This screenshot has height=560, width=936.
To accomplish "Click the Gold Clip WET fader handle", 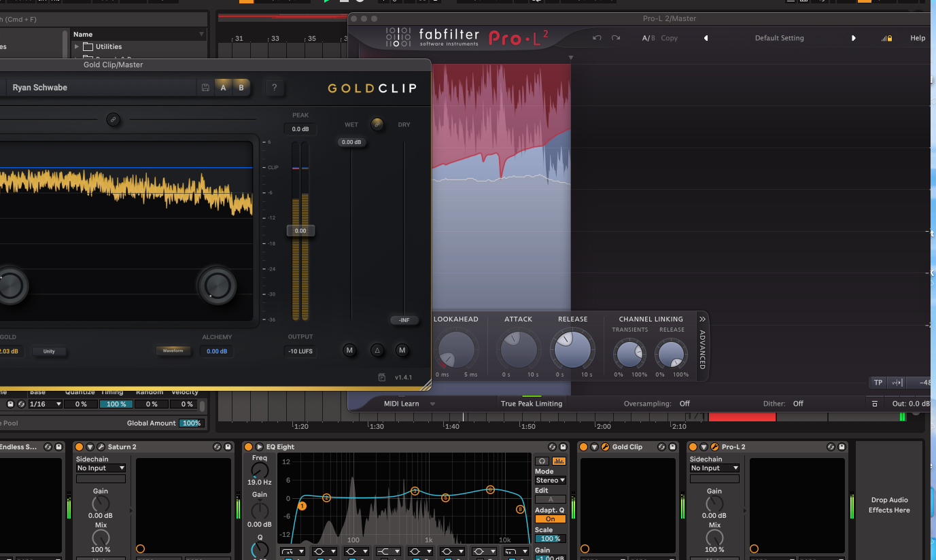I will point(351,142).
